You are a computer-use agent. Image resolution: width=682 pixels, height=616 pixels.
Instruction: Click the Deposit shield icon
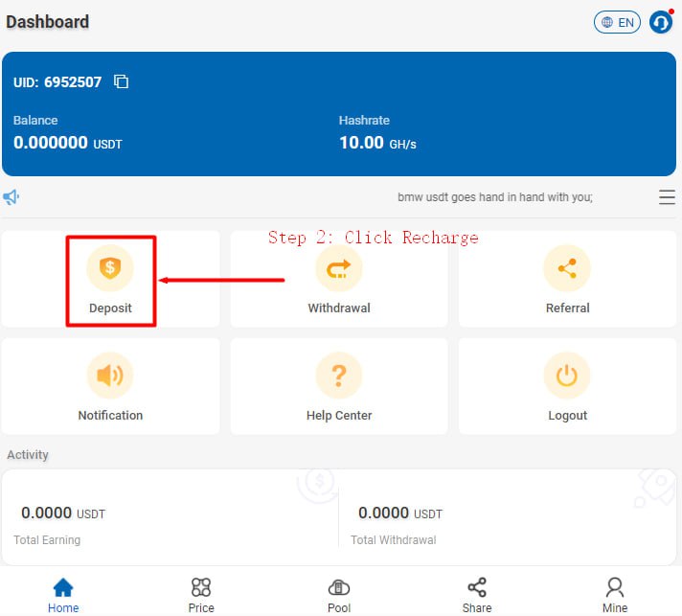coord(110,268)
